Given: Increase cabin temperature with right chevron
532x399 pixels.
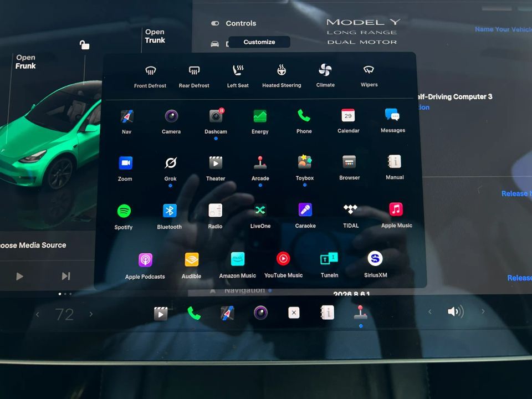Looking at the screenshot, I should click(91, 314).
